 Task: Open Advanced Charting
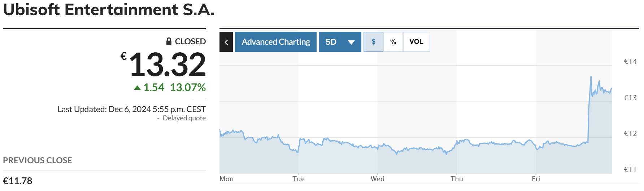tap(276, 42)
